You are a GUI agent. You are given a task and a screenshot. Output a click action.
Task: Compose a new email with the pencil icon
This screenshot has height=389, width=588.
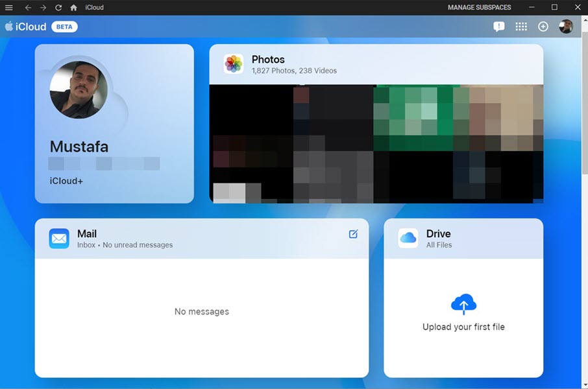click(x=353, y=234)
